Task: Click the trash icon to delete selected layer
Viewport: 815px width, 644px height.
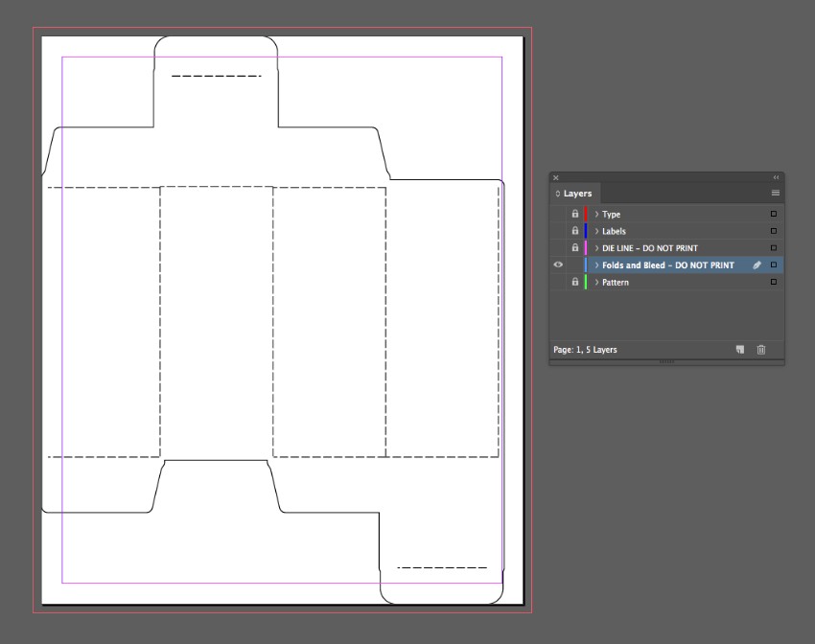Action: coord(761,350)
